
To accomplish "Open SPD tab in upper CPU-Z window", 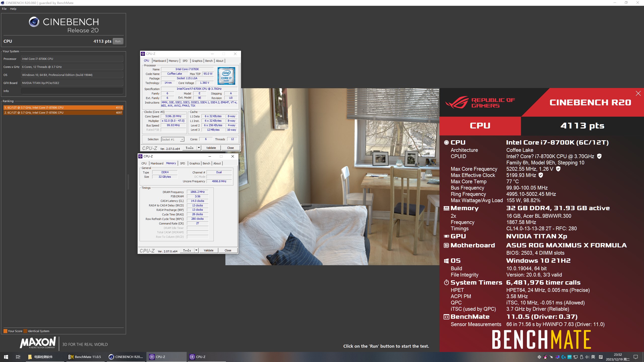I will pyautogui.click(x=185, y=61).
